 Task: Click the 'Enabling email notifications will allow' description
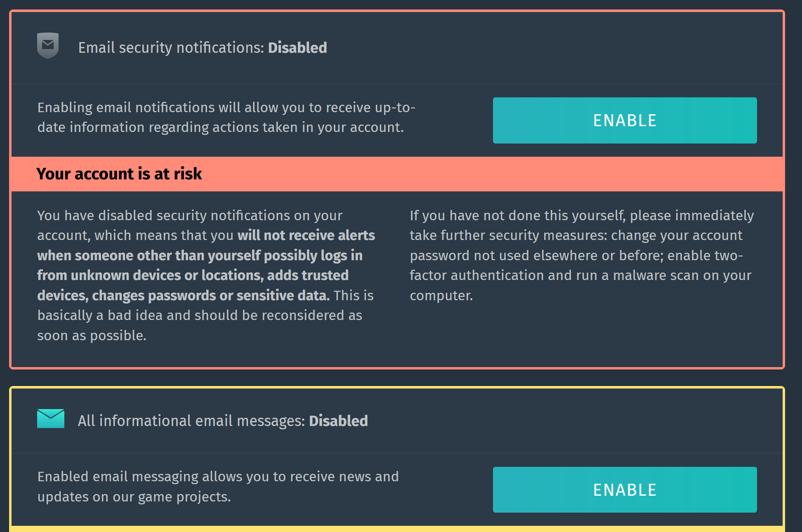[226, 108]
